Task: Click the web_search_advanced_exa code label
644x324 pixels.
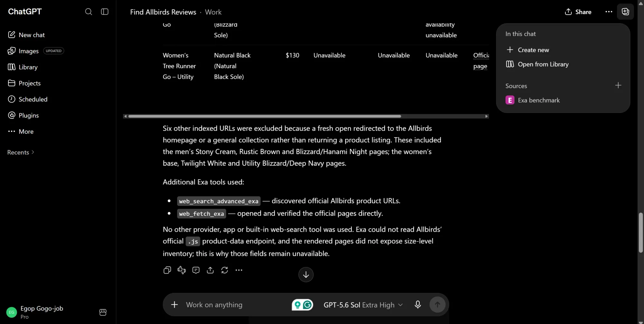Action: coord(219,201)
